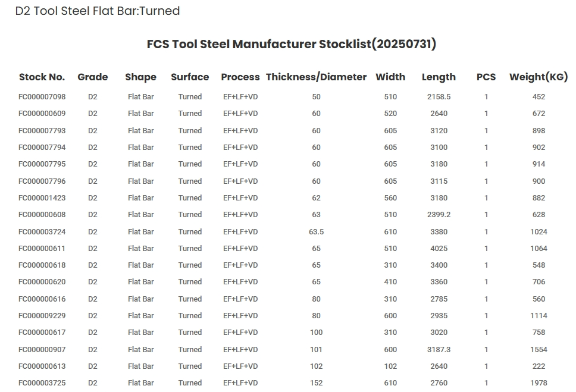
Task: Click stock number FC000000907
Action: (x=42, y=350)
